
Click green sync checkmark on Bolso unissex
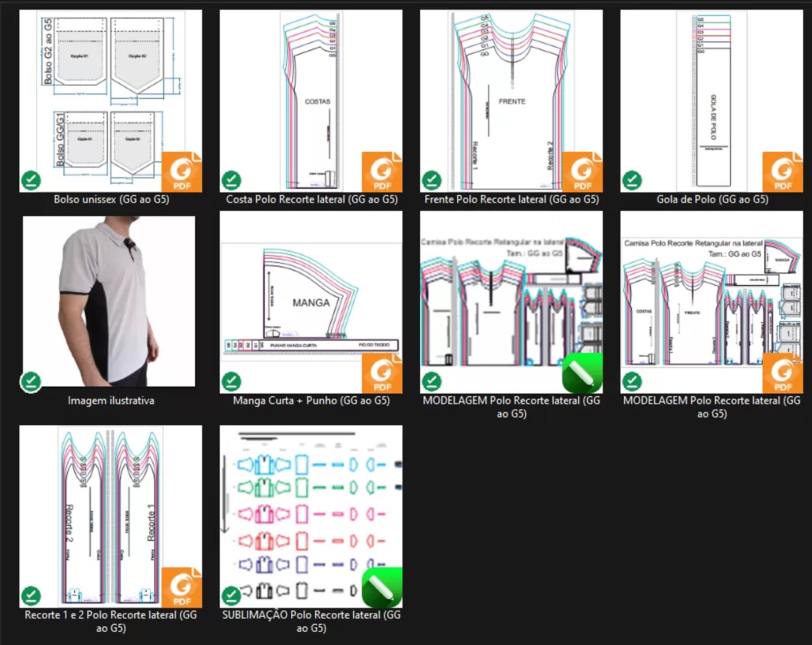coord(31,180)
